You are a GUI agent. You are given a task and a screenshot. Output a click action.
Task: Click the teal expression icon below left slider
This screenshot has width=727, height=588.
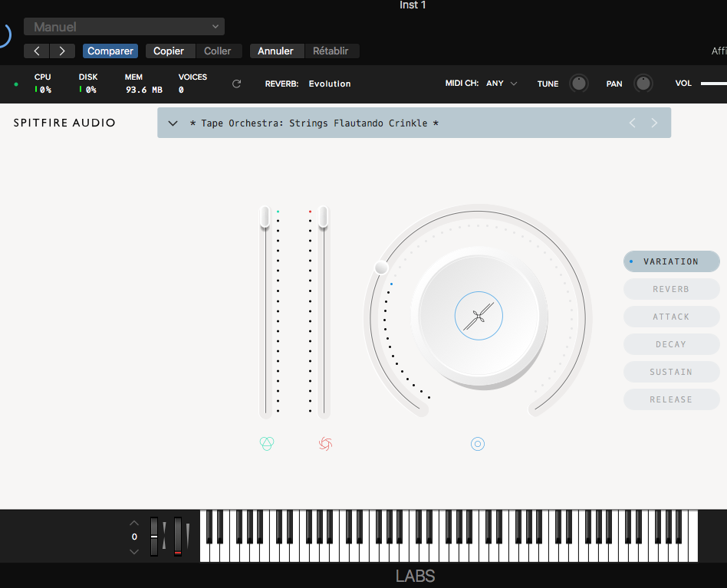pyautogui.click(x=267, y=443)
